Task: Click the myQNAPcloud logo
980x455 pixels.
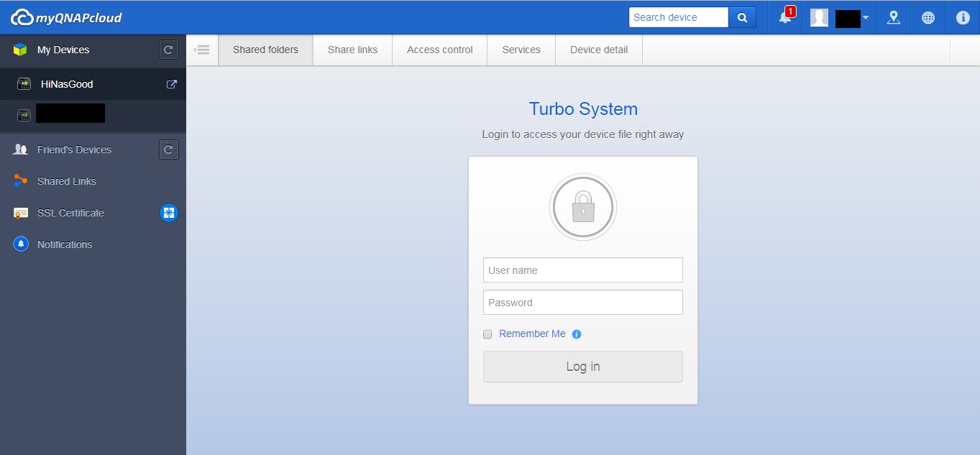Action: (66, 17)
